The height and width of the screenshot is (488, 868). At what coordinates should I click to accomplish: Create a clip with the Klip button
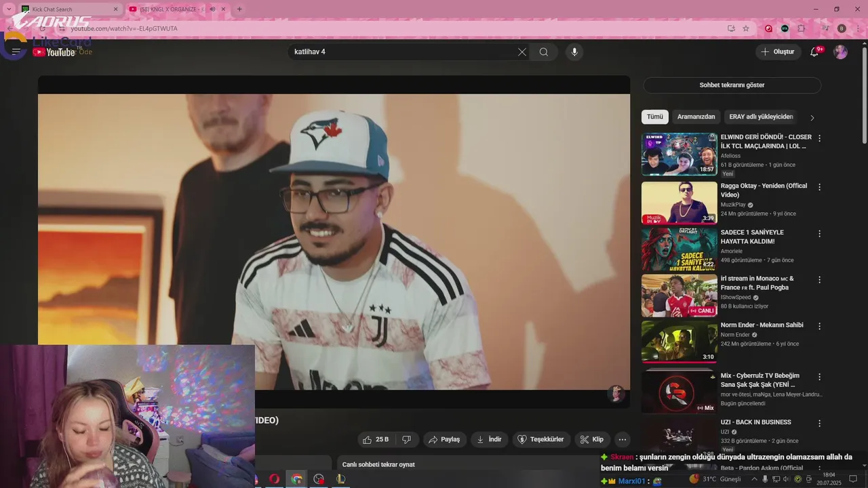tap(592, 439)
